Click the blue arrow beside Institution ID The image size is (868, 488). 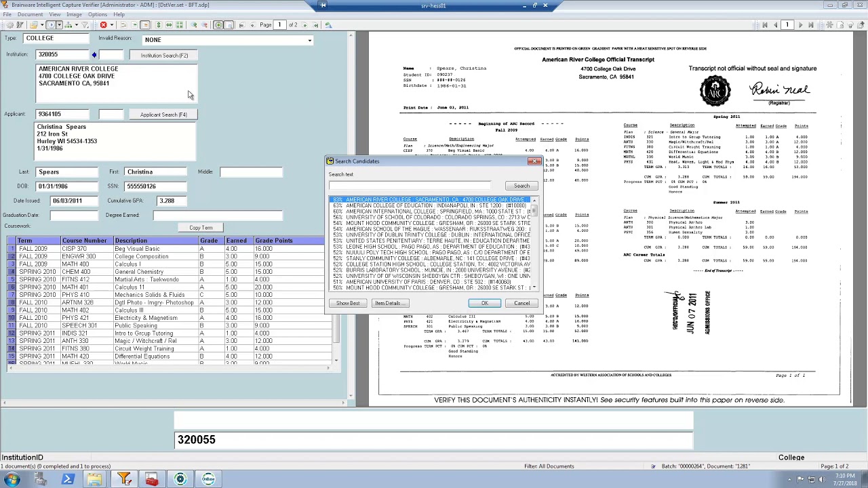[94, 55]
